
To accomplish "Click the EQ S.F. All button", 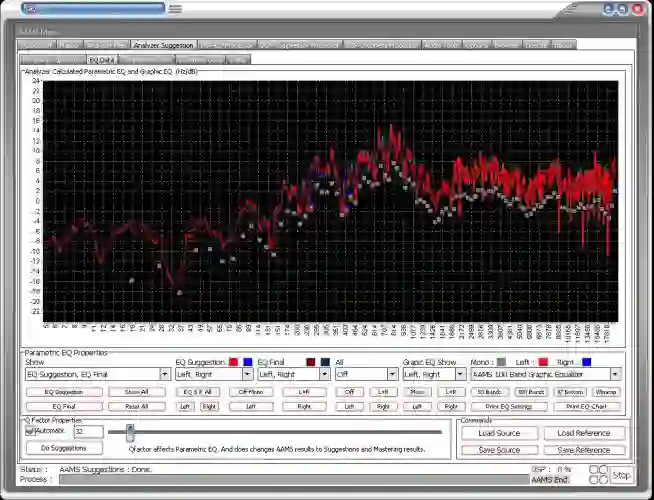I will [x=198, y=392].
